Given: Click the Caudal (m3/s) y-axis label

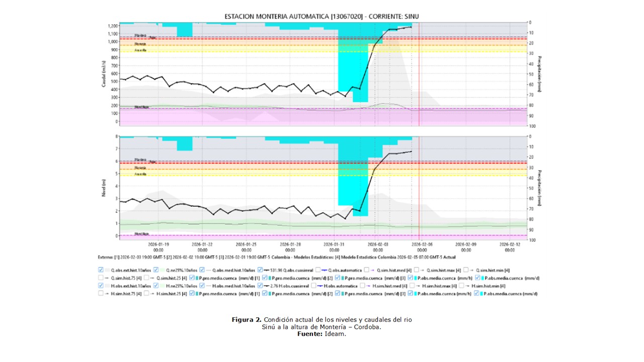Looking at the screenshot, I should (x=104, y=74).
